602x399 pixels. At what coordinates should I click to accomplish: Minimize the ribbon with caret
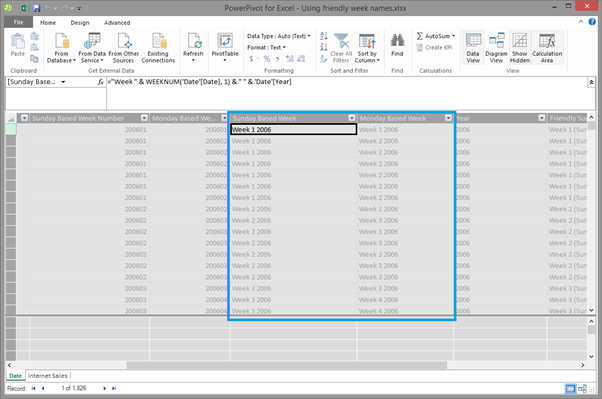pyautogui.click(x=580, y=22)
